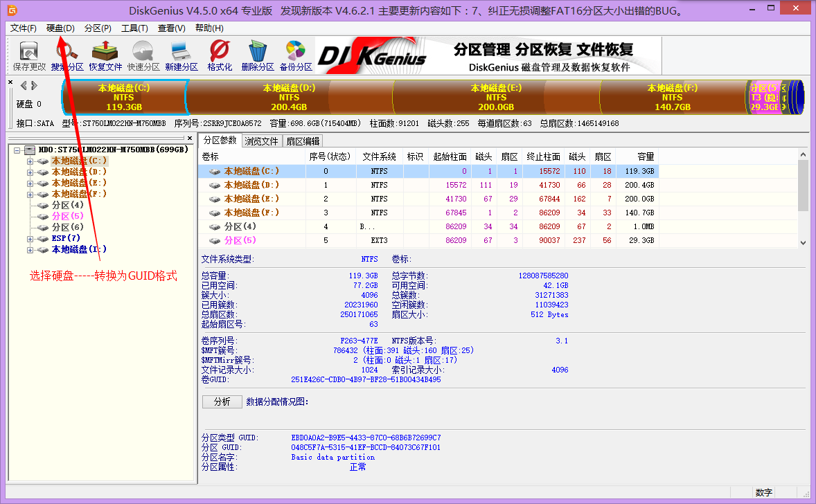Viewport: 816px width, 504px height.
Task: Select the 分区(5) EXT3 row in table
Action: click(x=428, y=241)
